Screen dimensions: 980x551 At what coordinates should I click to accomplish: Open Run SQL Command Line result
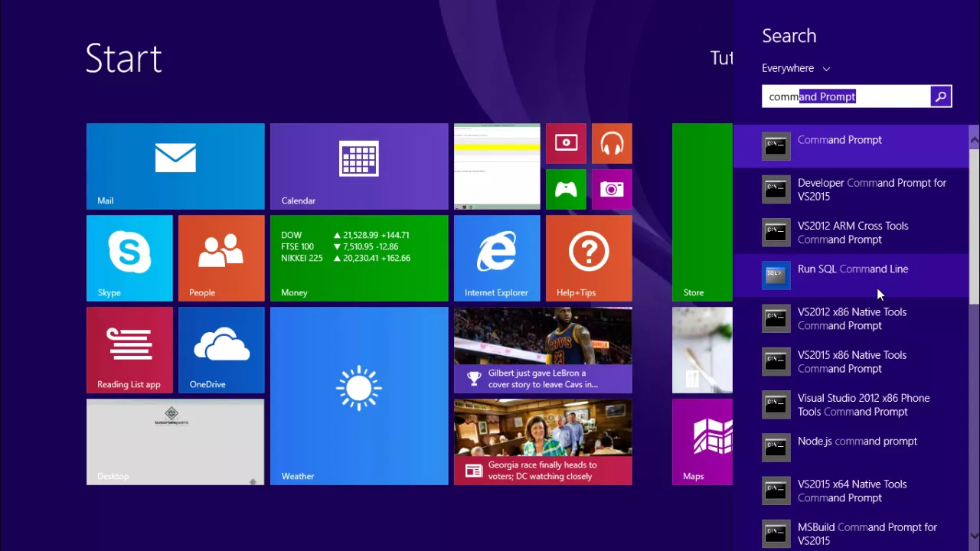[851, 275]
